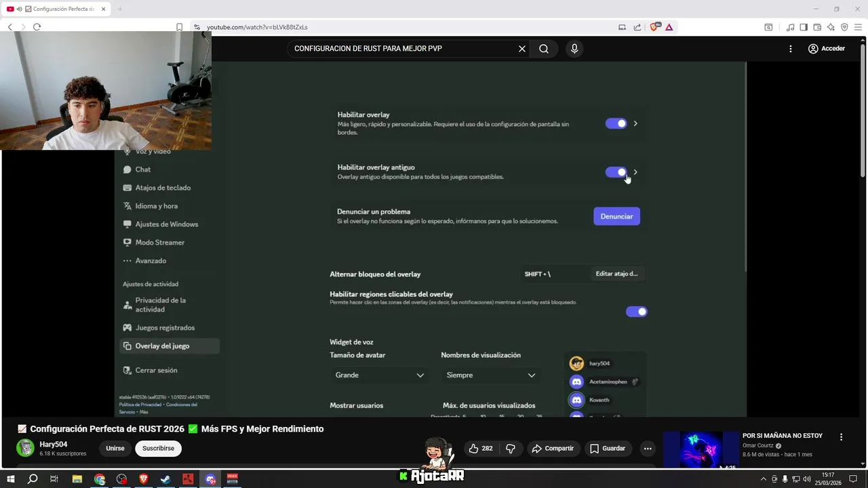
Task: Dislike the video with thumbs down
Action: 511,449
